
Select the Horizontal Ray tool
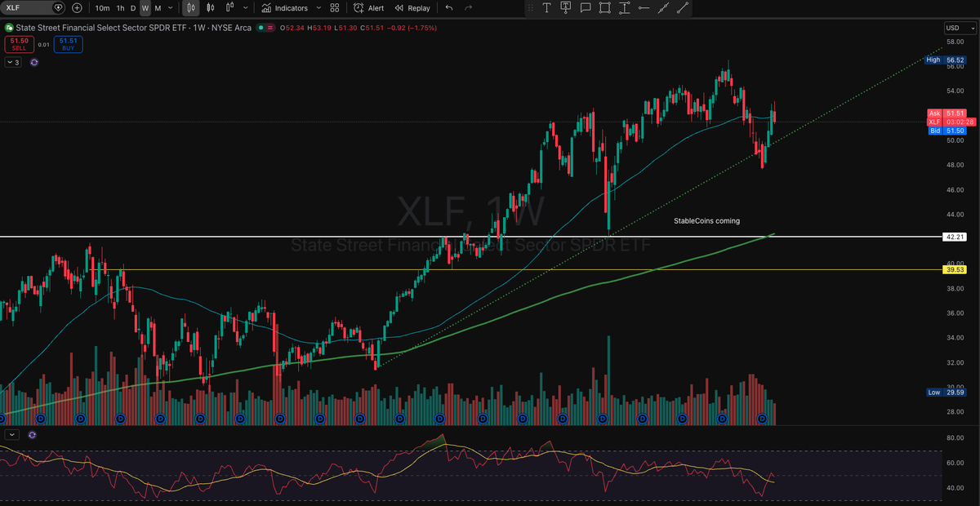644,8
